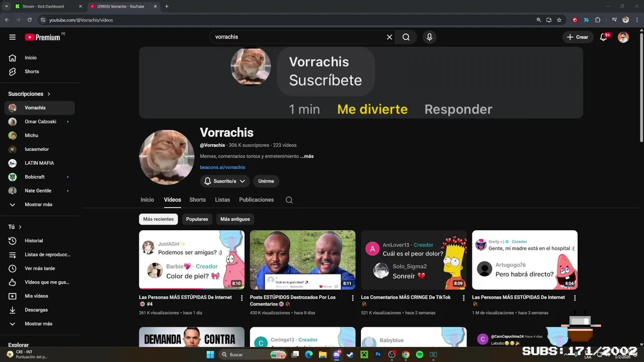Switch to the Kick Dashboard browser tab
The height and width of the screenshot is (362, 644).
[x=48, y=7]
